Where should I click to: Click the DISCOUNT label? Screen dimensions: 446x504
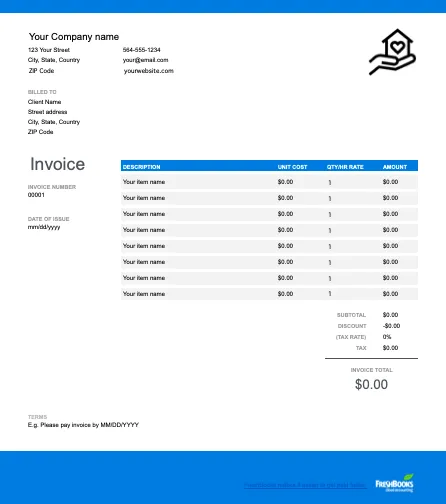pyautogui.click(x=352, y=326)
